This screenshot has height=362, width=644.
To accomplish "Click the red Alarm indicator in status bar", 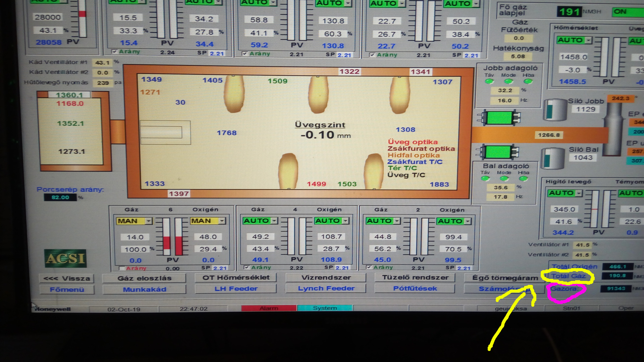I will pyautogui.click(x=269, y=308).
